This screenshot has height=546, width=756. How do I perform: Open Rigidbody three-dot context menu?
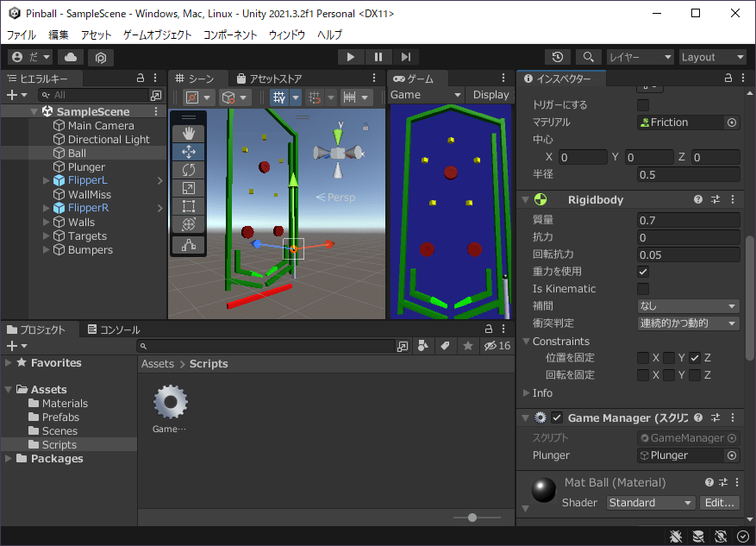[733, 199]
